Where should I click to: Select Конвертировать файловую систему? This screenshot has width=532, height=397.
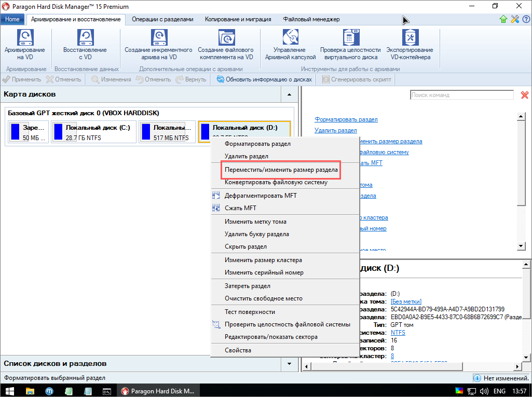pyautogui.click(x=285, y=182)
